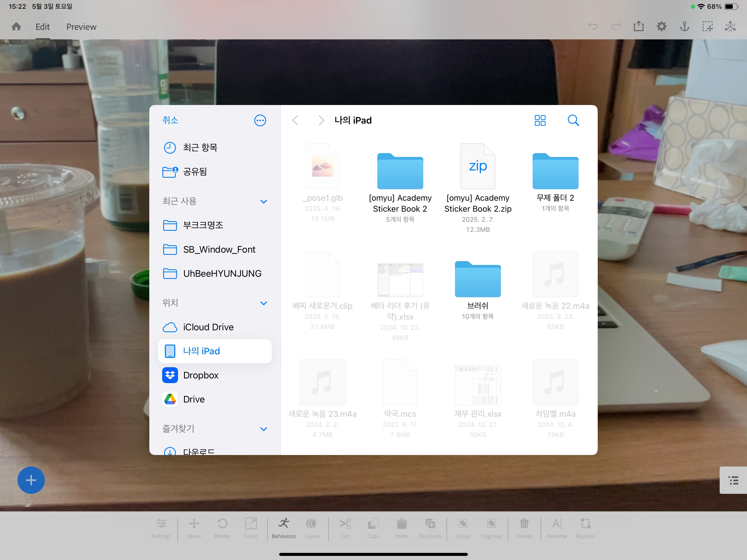
Task: Collapse the 최근 사용 section
Action: click(263, 202)
